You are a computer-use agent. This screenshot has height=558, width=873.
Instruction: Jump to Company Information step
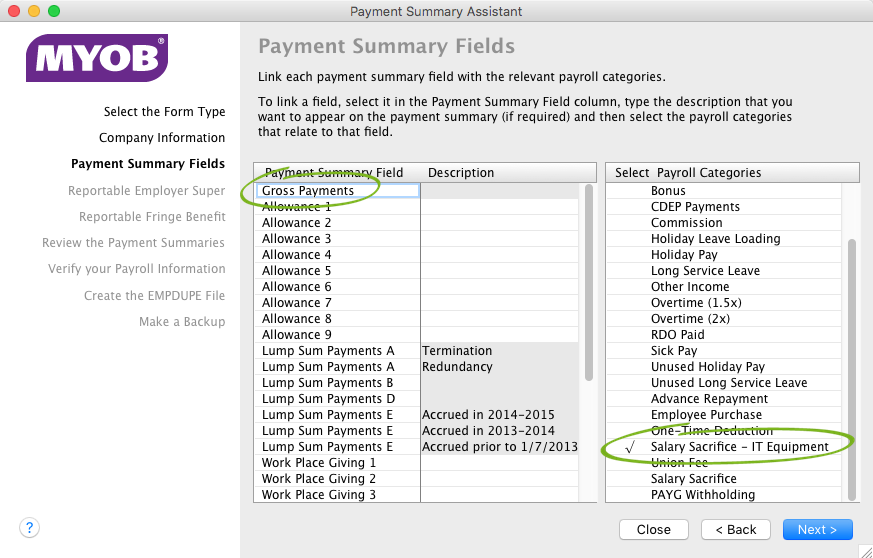point(162,138)
